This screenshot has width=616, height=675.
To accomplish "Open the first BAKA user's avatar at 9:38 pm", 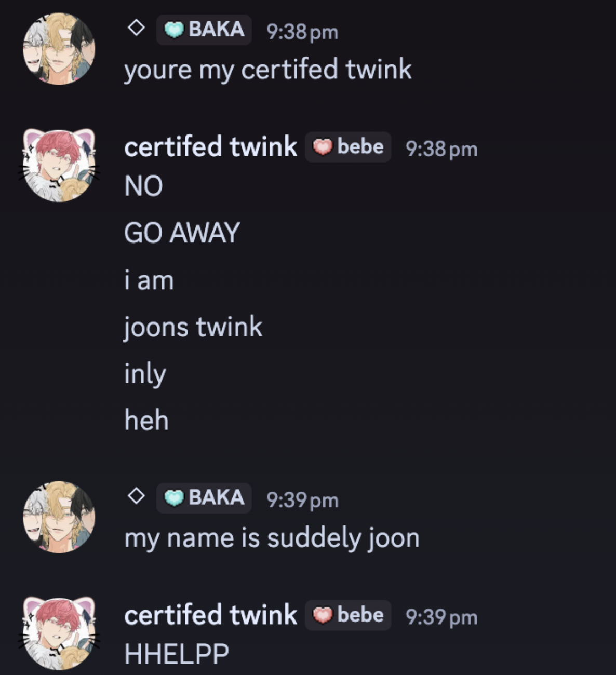I will click(x=59, y=49).
